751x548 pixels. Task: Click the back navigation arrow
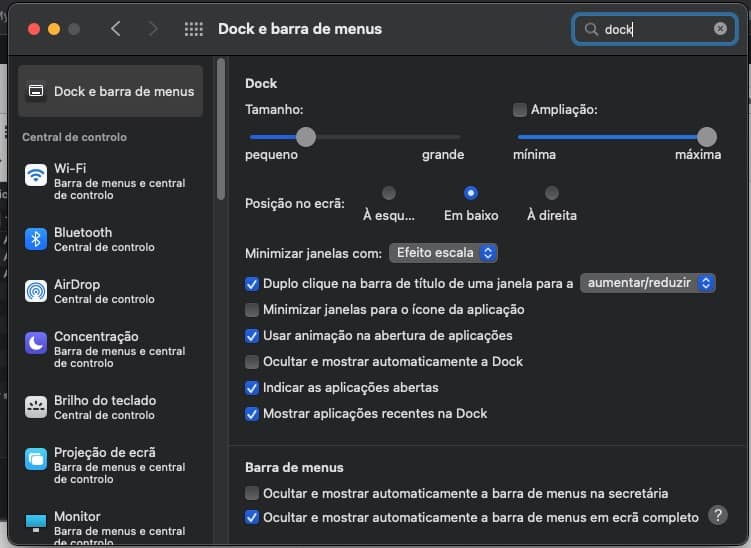116,29
